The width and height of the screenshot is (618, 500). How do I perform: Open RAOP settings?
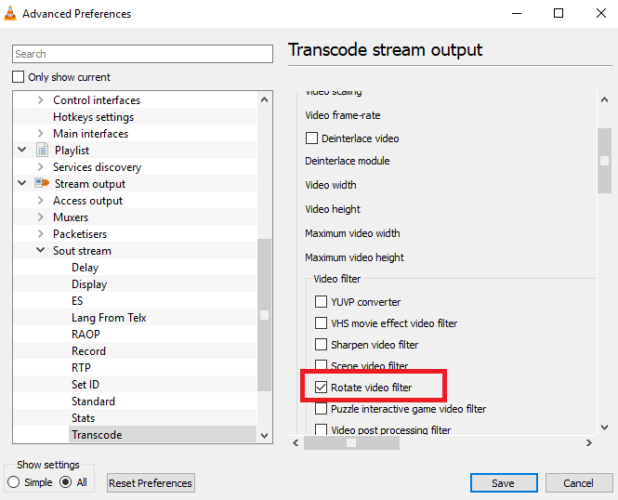[x=86, y=334]
